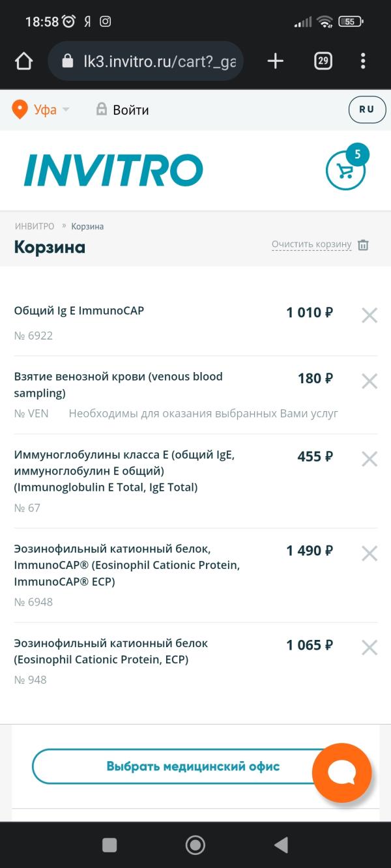Remove Взятие венозной крови item
391x868 pixels.
369,381
